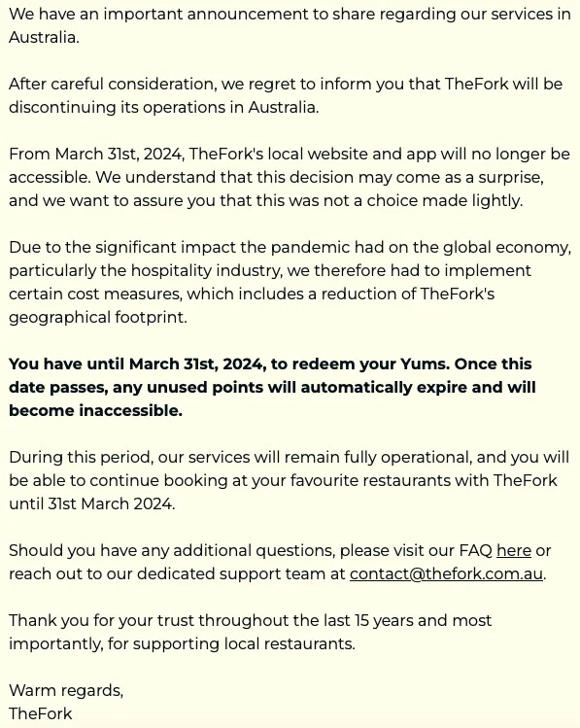Image resolution: width=580 pixels, height=728 pixels.
Task: Click the bold 'become inaccessible.' text
Action: (x=95, y=410)
